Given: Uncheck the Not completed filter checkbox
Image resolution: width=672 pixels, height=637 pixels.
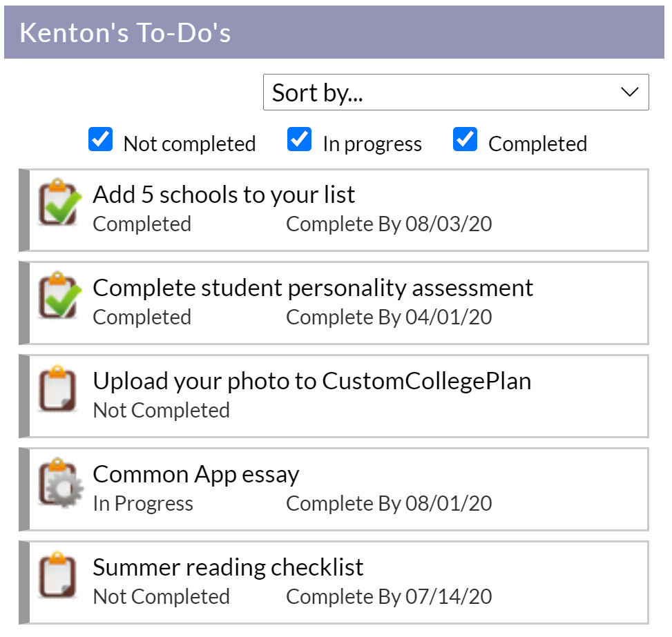Looking at the screenshot, I should point(100,139).
